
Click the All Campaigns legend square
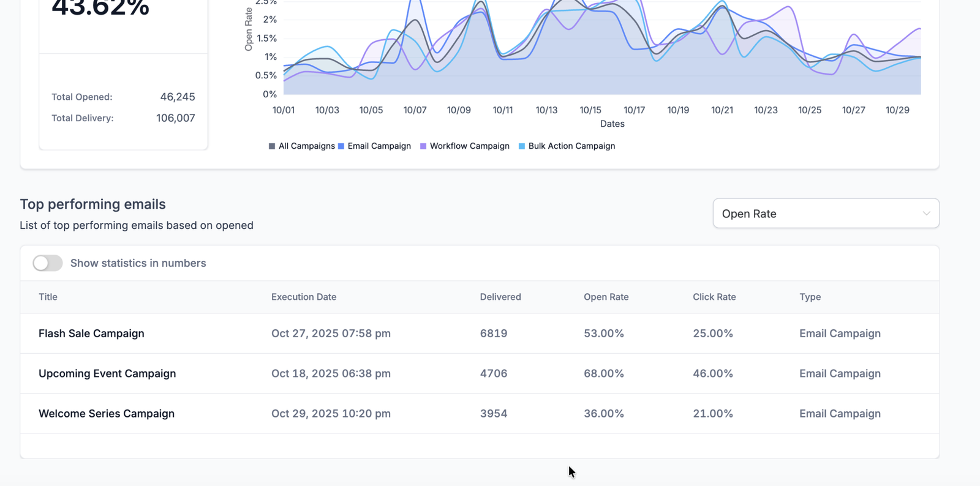click(x=272, y=146)
